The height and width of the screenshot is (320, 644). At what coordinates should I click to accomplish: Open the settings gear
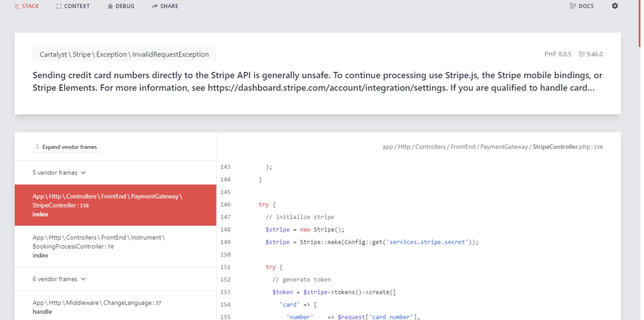tap(615, 6)
